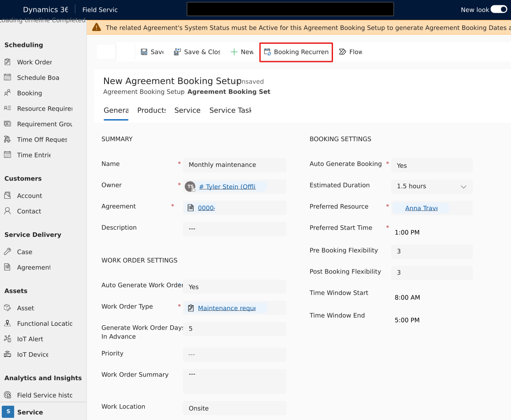The height and width of the screenshot is (420, 511).
Task: Open Field Service history icon
Action: [8, 395]
